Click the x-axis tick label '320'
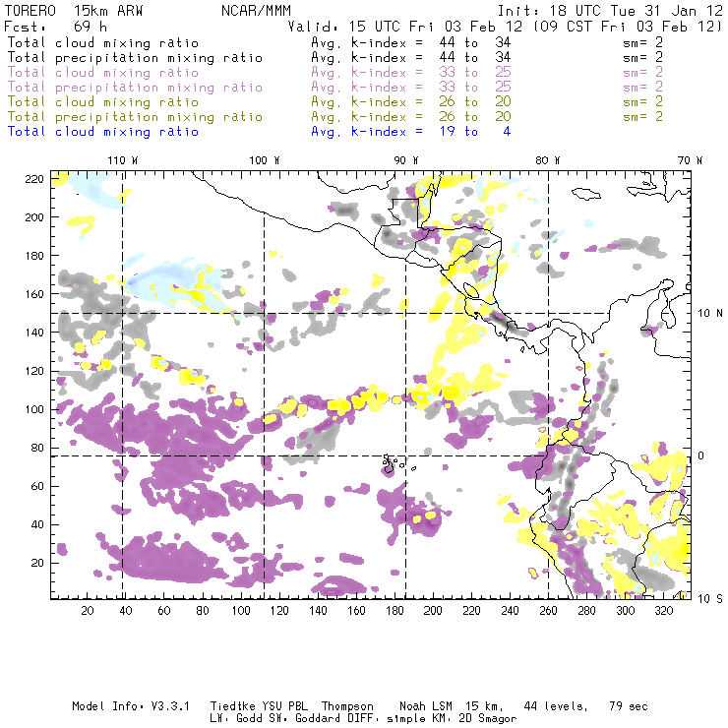 (663, 611)
